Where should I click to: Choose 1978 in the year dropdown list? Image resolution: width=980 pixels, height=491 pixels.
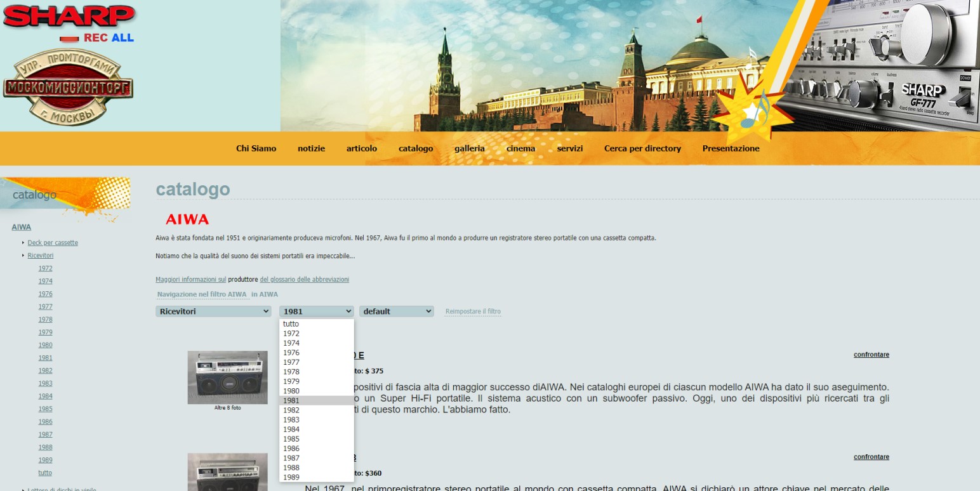point(317,372)
